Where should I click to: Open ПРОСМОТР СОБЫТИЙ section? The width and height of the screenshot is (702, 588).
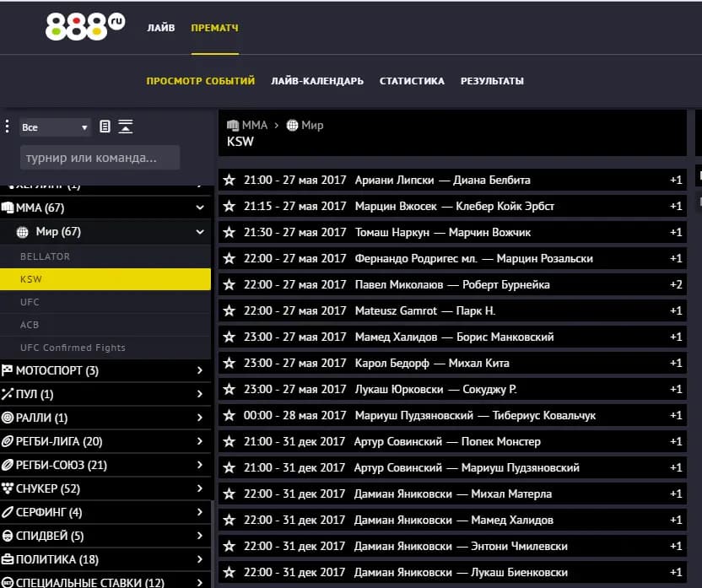201,81
